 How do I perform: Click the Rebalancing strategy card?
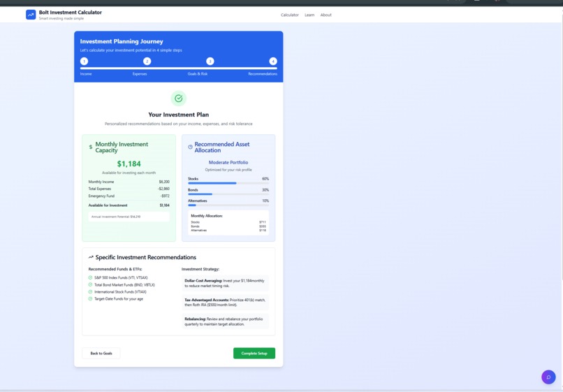(x=225, y=321)
